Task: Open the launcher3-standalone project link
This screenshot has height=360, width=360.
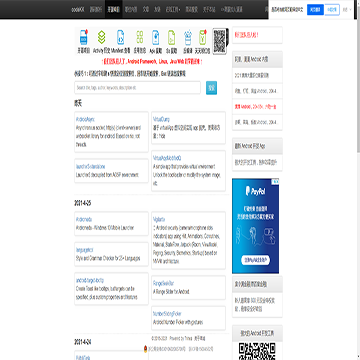Action: [91, 166]
